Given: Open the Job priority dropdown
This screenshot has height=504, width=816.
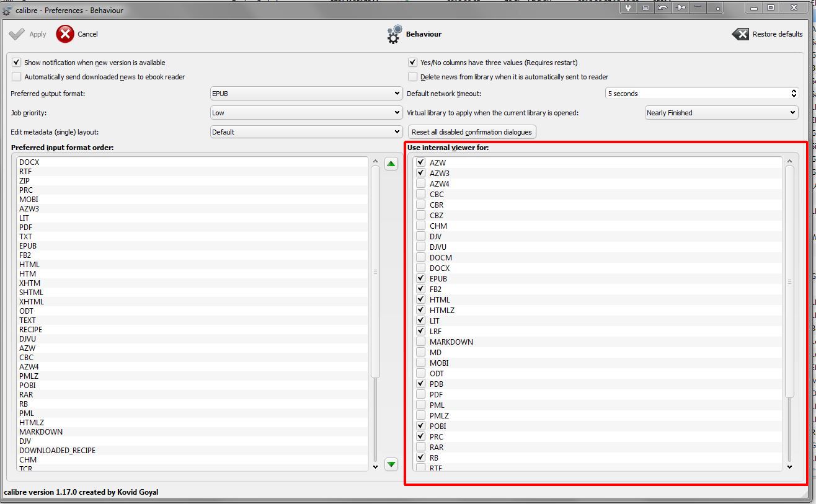Looking at the screenshot, I should coord(306,113).
